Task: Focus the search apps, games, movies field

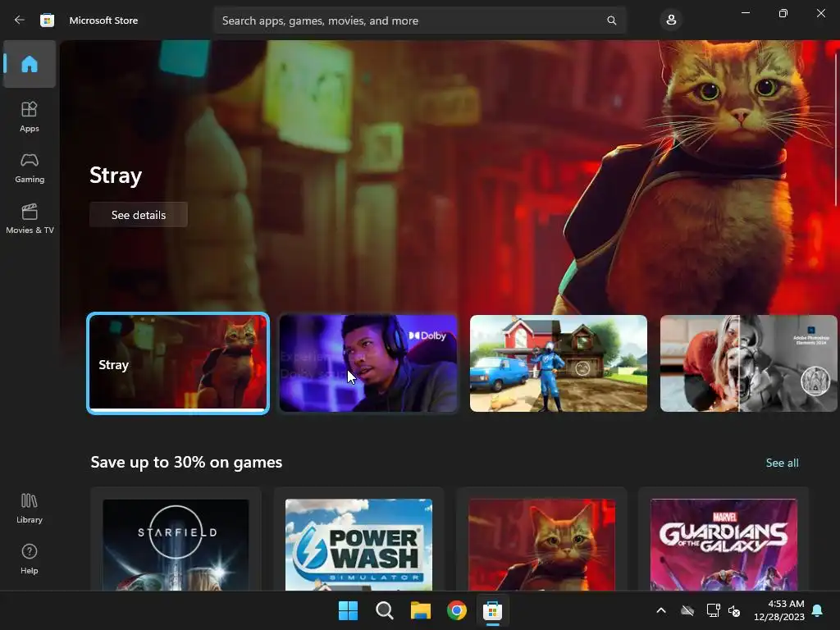Action: pyautogui.click(x=419, y=21)
